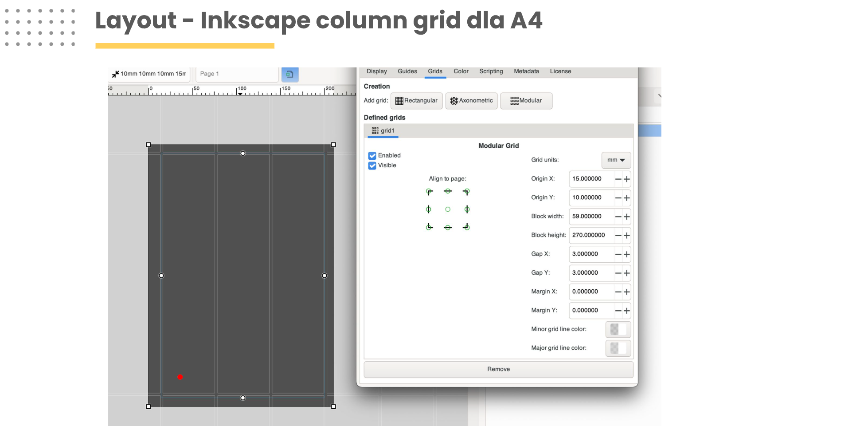Increase Margin X with plus button
Viewport: 868px width, 426px height.
point(626,292)
